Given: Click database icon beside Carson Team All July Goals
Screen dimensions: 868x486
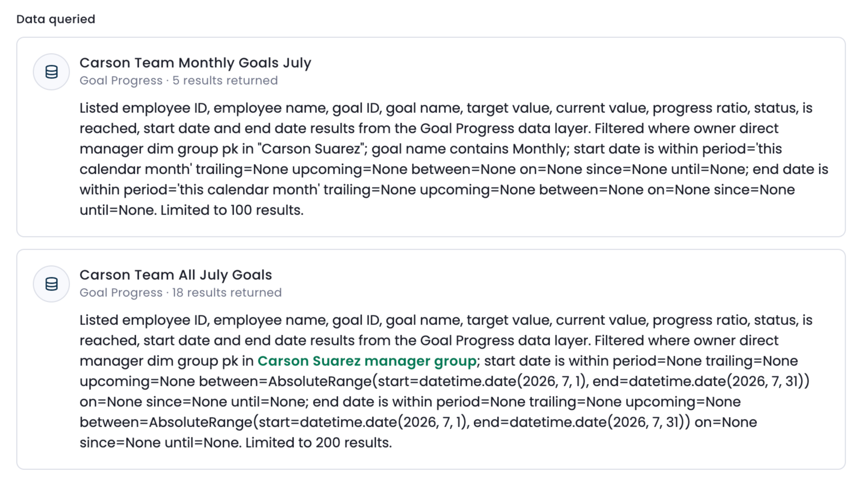Looking at the screenshot, I should click(52, 284).
